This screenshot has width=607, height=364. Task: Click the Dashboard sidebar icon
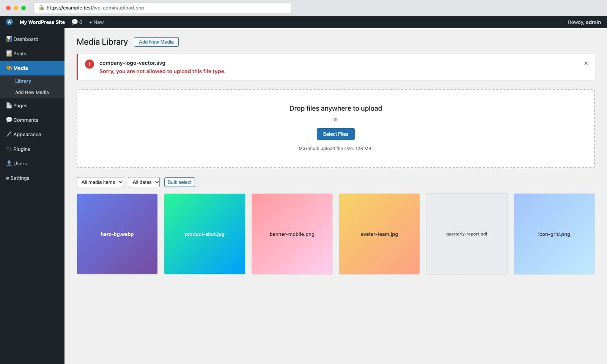tap(9, 39)
